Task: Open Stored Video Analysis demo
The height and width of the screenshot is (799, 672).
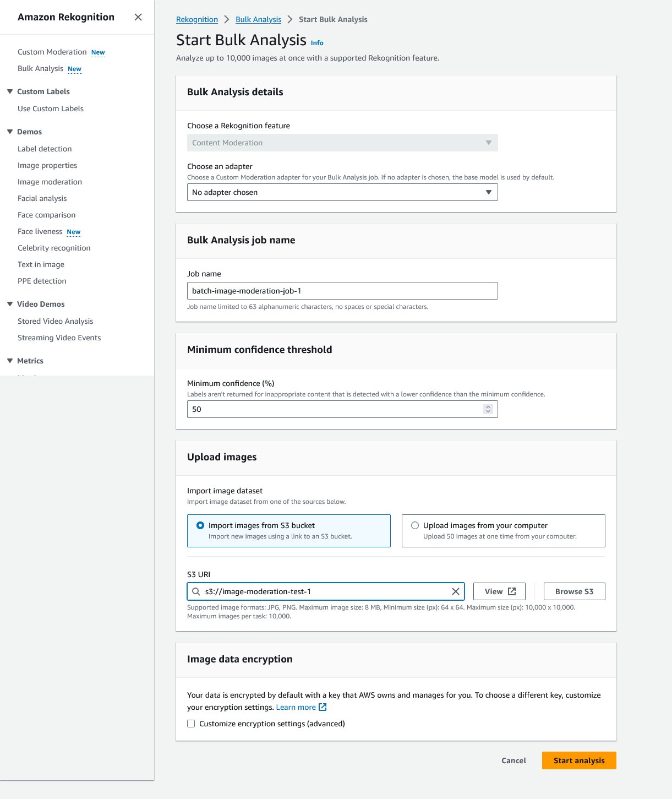Action: [x=56, y=321]
